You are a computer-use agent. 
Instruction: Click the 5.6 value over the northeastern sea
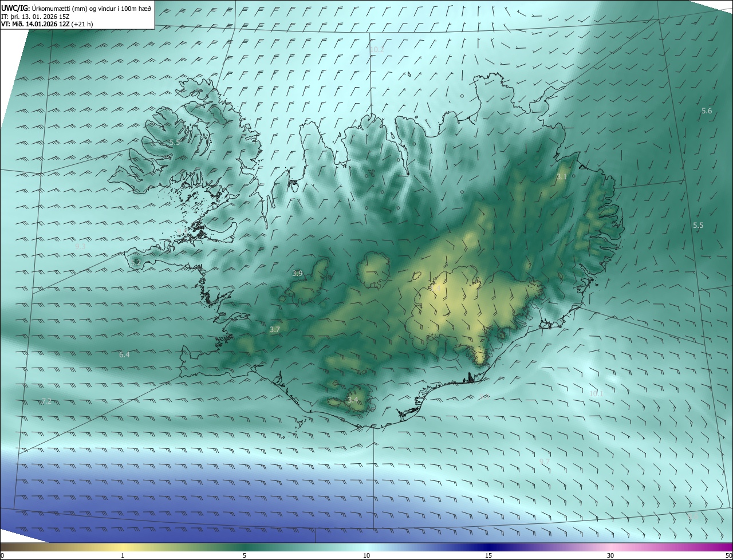[x=707, y=111]
